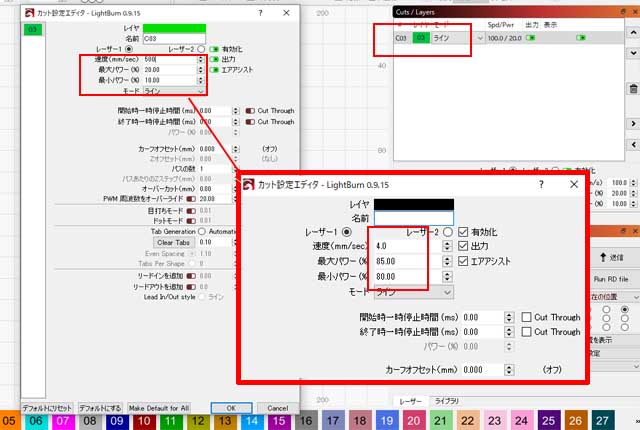Select レーザー2 radio button in left dialog

(201, 49)
